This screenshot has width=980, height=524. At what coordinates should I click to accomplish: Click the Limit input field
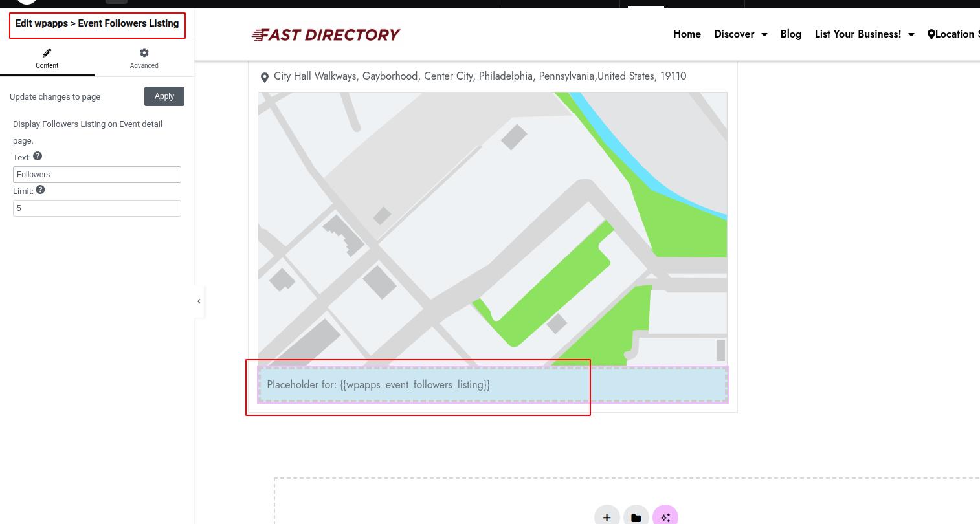(97, 208)
